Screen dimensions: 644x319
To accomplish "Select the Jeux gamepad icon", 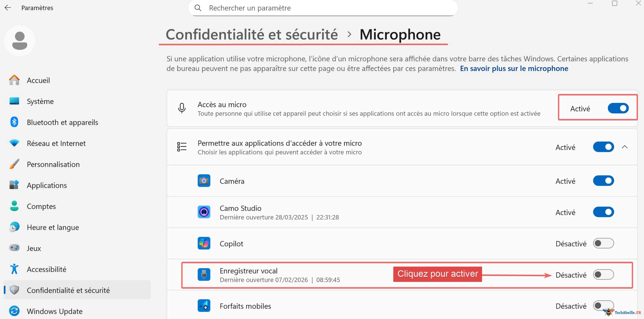I will click(14, 248).
